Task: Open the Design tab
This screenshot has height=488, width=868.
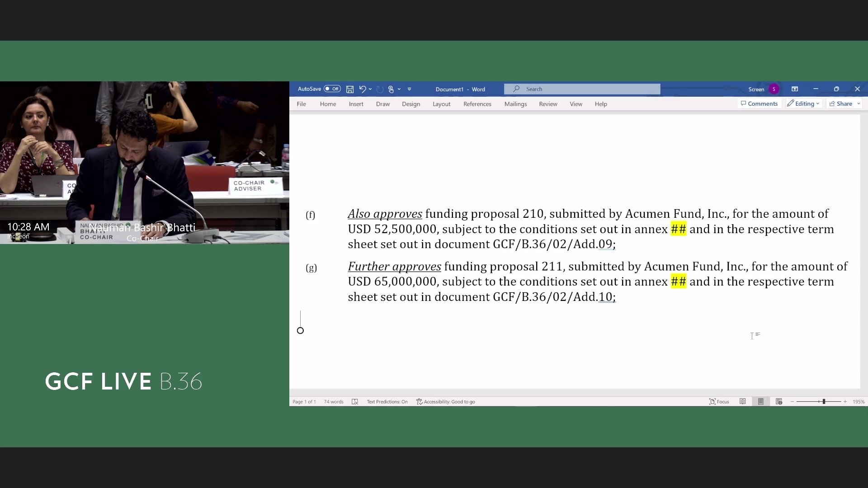Action: [x=411, y=104]
